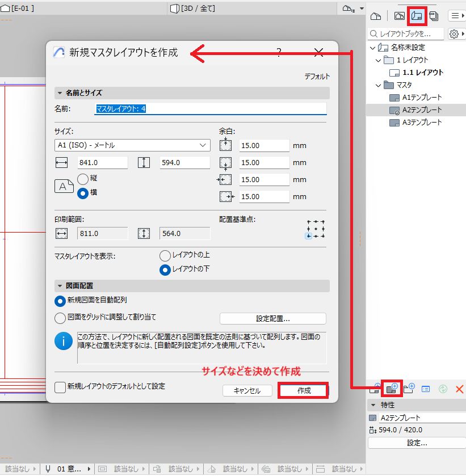Switch to the Layout Book navigator icon
Viewport: 466px width, 476px height.
417,16
